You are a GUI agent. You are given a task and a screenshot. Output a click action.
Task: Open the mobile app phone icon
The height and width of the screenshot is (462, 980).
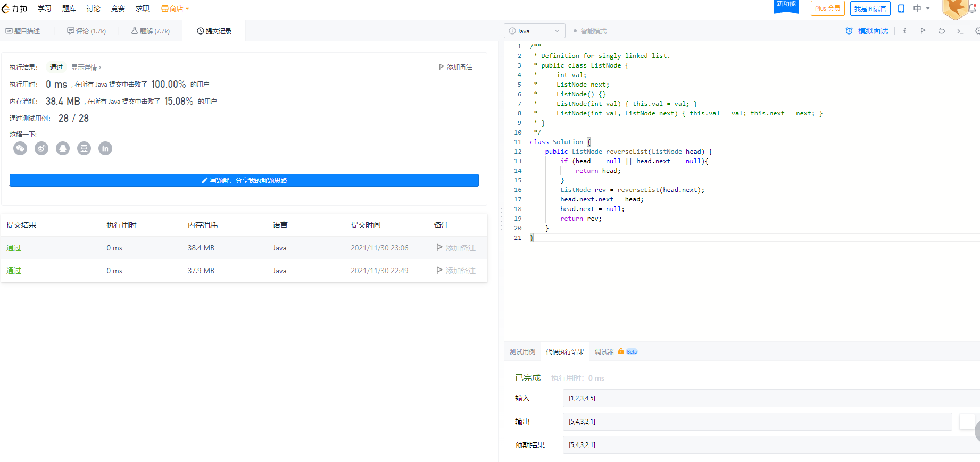901,9
